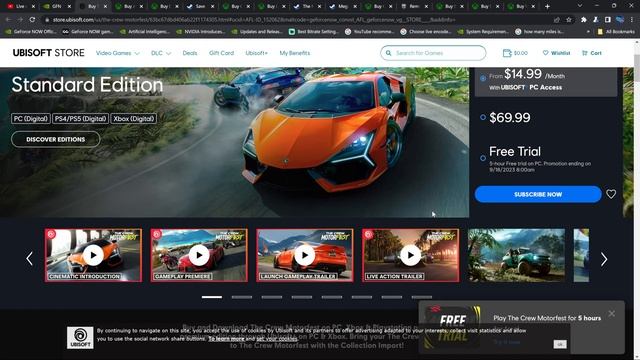Open the Artificial Intelligen... bookmark
This screenshot has width=640, height=360.
point(145,31)
